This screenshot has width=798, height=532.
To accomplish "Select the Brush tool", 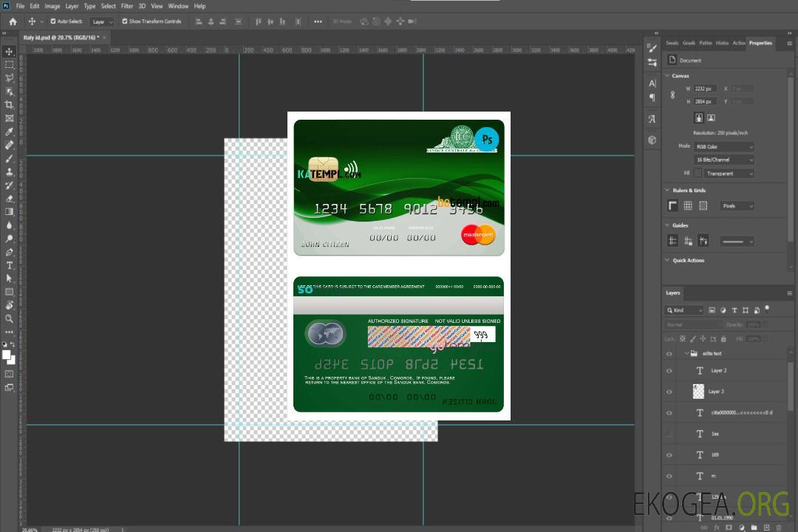I will coord(9,158).
